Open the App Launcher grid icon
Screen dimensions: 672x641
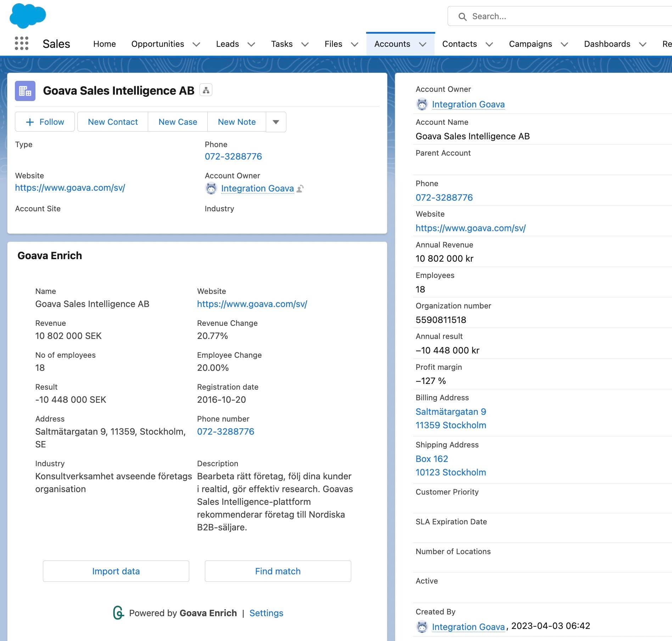(x=22, y=44)
